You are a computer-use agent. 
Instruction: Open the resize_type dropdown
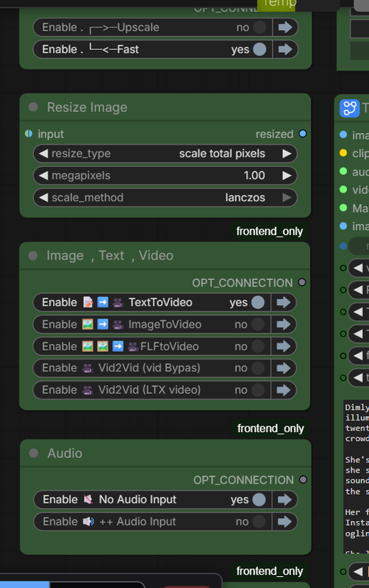[x=165, y=154]
